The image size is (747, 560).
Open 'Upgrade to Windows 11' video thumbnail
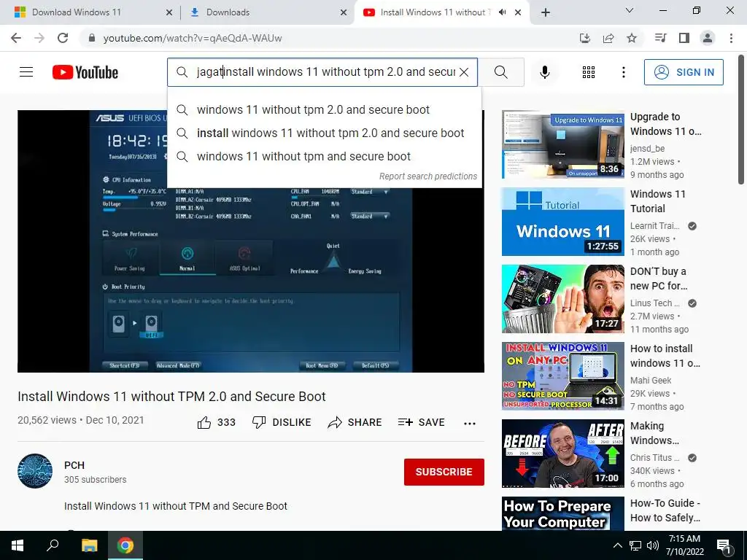pos(562,144)
